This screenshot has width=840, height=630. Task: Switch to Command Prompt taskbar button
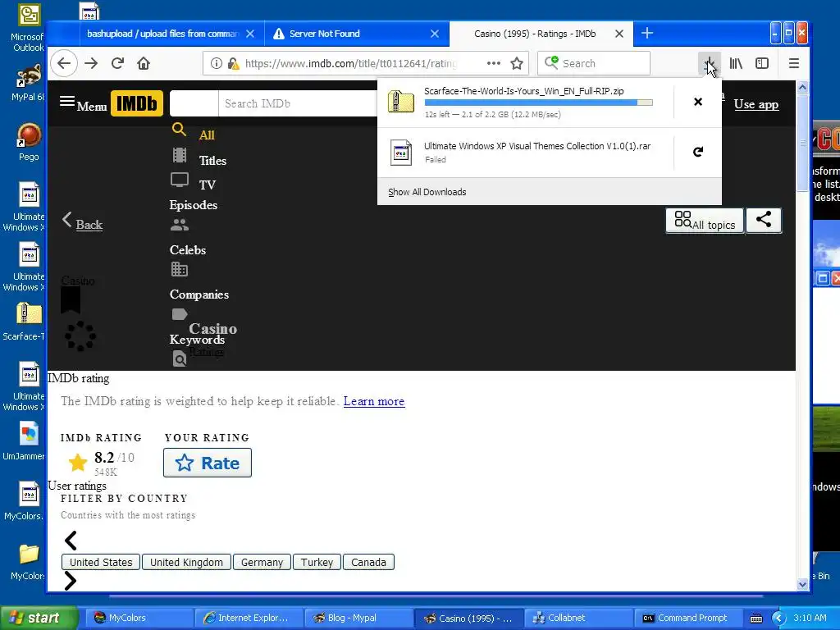point(687,618)
